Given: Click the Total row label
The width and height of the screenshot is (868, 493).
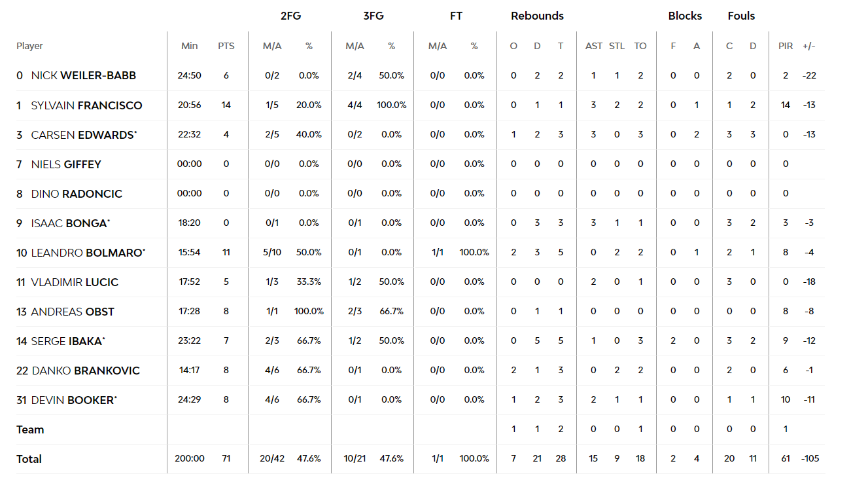Looking at the screenshot, I should [x=29, y=459].
